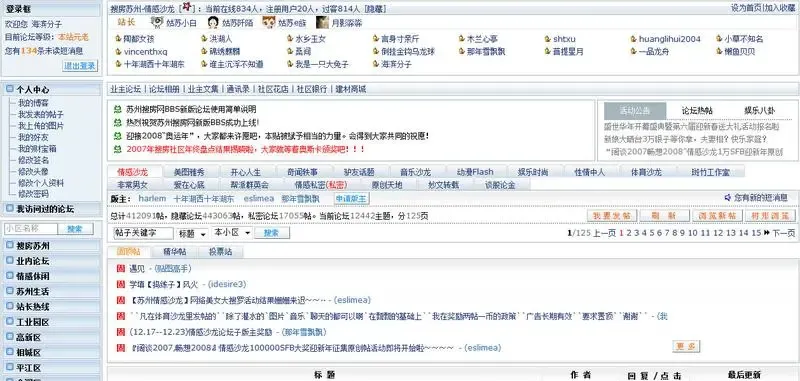The height and width of the screenshot is (381, 800).
Task: Click the photo avatar beside 月影 user
Action: point(322,22)
